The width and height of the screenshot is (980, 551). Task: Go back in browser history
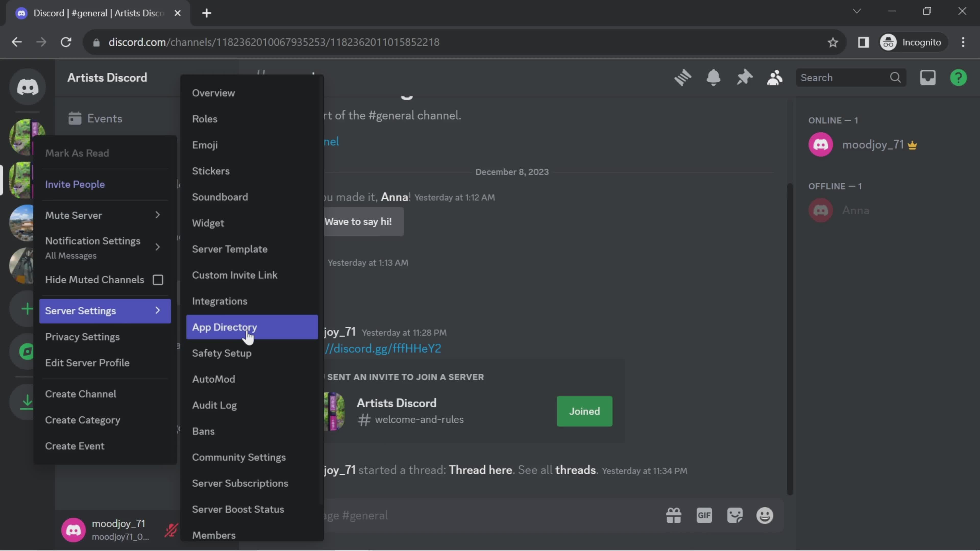click(17, 42)
